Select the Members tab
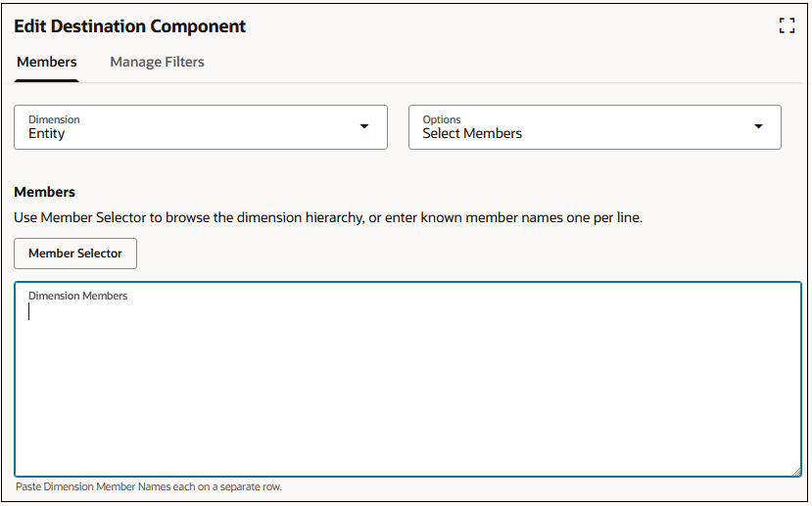 (47, 62)
